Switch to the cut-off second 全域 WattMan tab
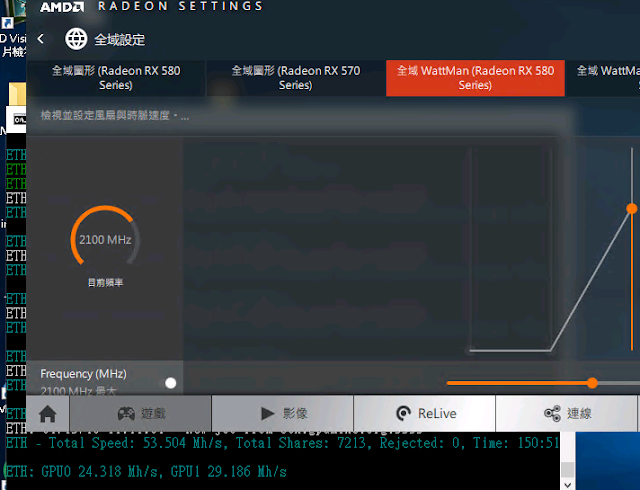This screenshot has height=490, width=640. tap(603, 78)
